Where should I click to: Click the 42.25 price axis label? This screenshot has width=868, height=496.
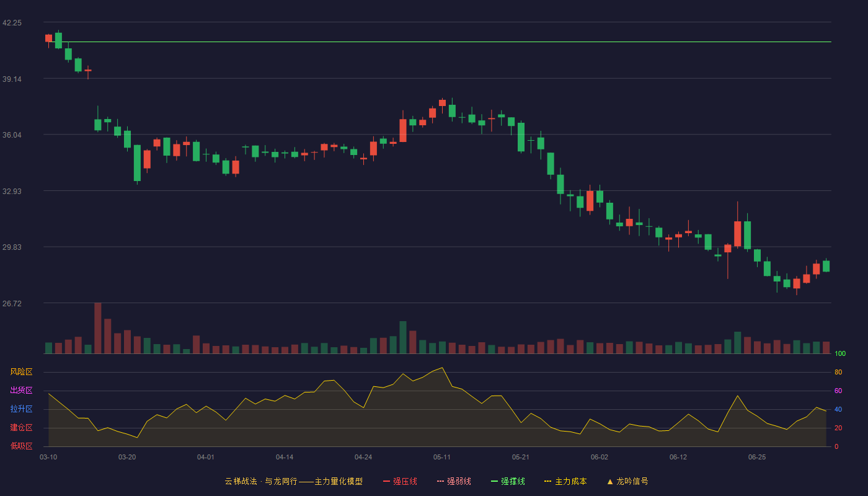(x=12, y=23)
